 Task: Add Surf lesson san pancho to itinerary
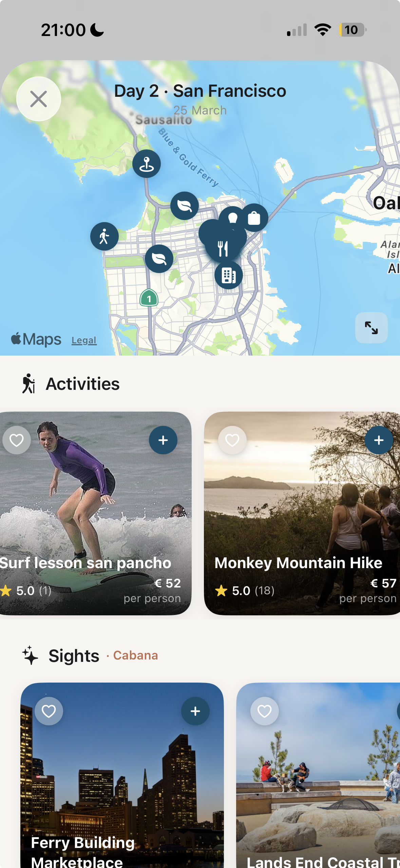163,440
